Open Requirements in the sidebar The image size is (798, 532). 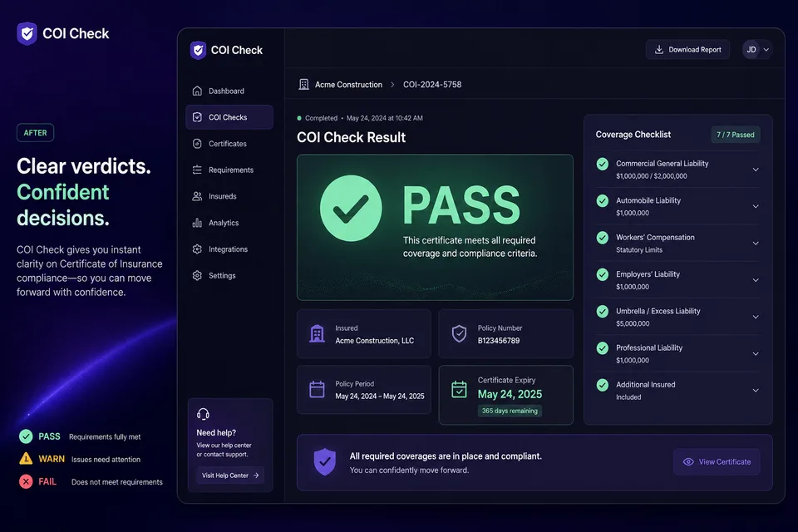click(229, 170)
